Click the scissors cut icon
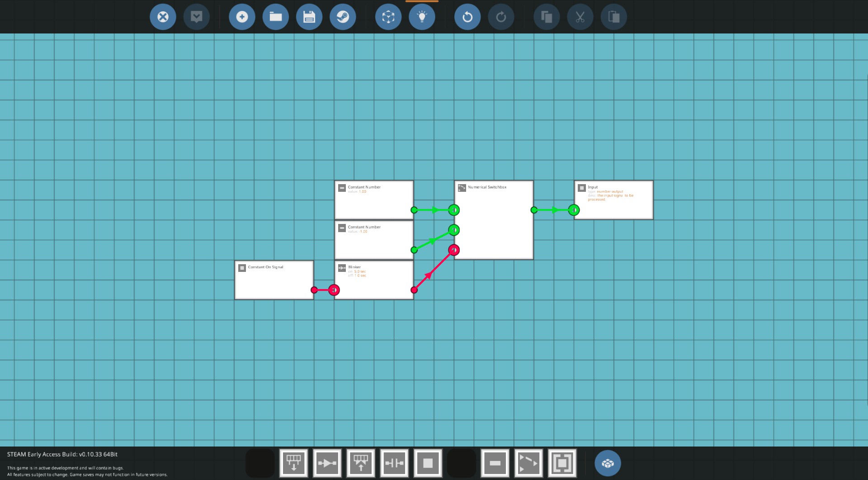 tap(580, 17)
